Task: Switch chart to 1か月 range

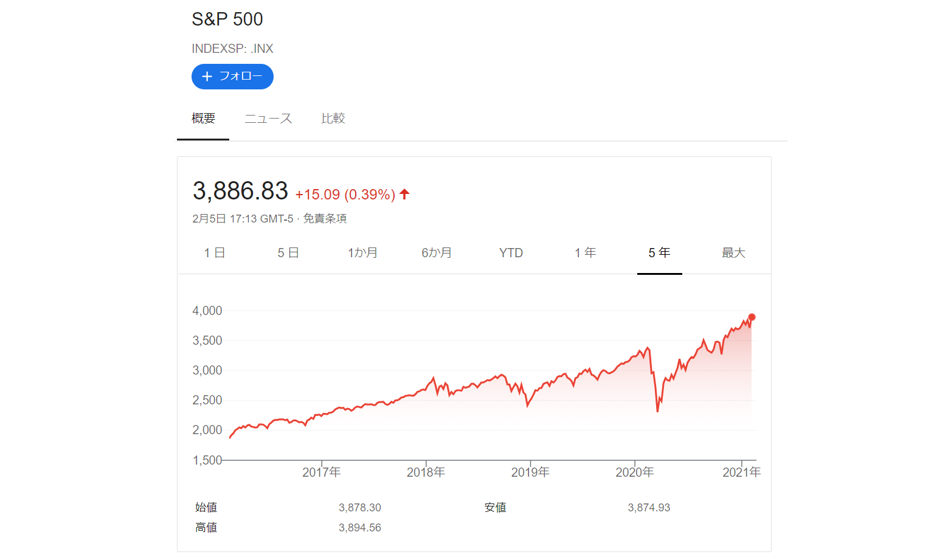Action: tap(362, 253)
